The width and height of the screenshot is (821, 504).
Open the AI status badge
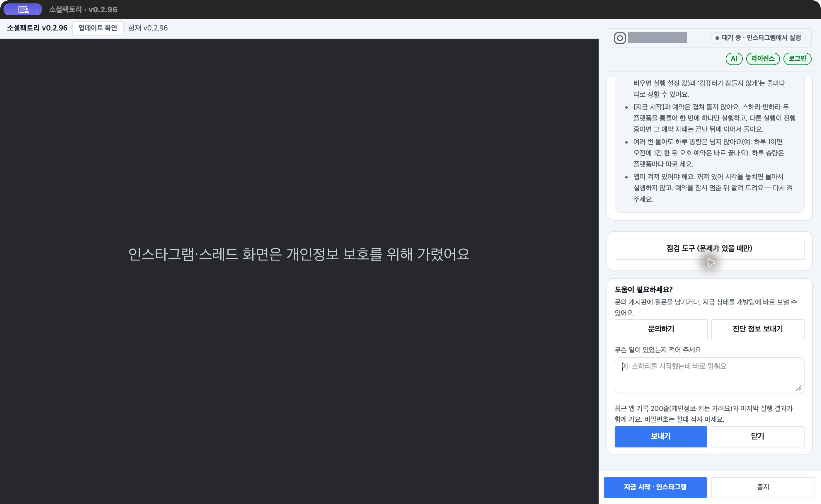(x=734, y=59)
